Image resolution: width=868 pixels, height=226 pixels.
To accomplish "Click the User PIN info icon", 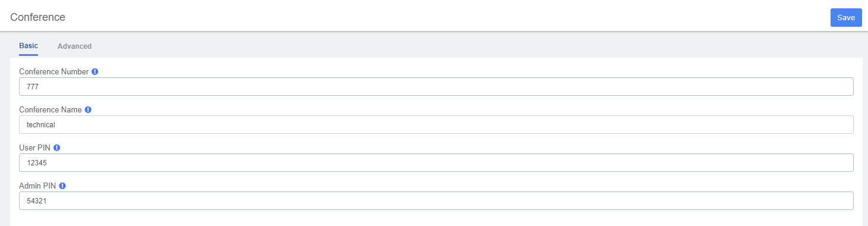I will pos(57,147).
